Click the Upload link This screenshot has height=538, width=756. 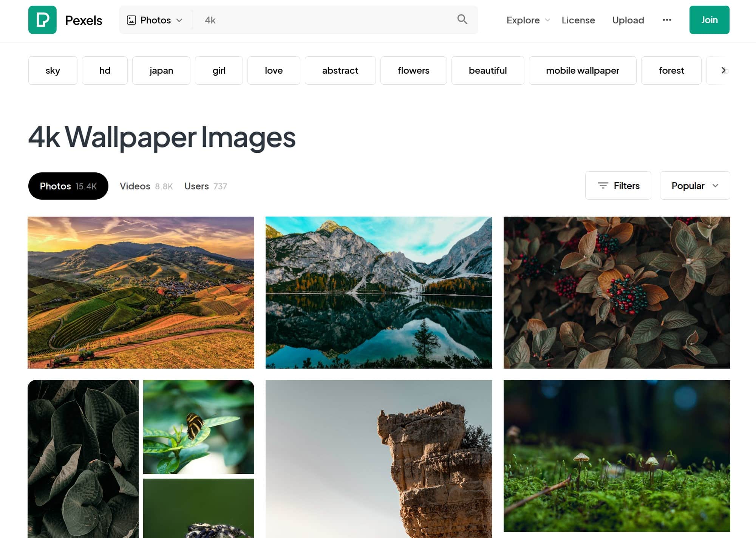click(x=628, y=20)
